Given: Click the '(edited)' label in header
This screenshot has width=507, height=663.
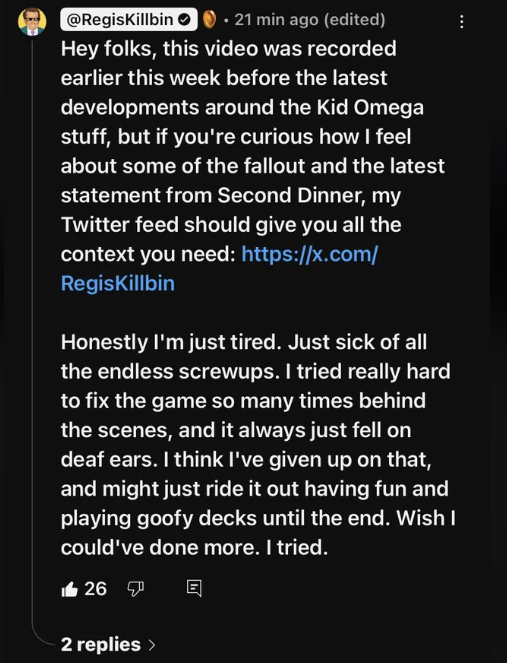Looking at the screenshot, I should pyautogui.click(x=354, y=19).
